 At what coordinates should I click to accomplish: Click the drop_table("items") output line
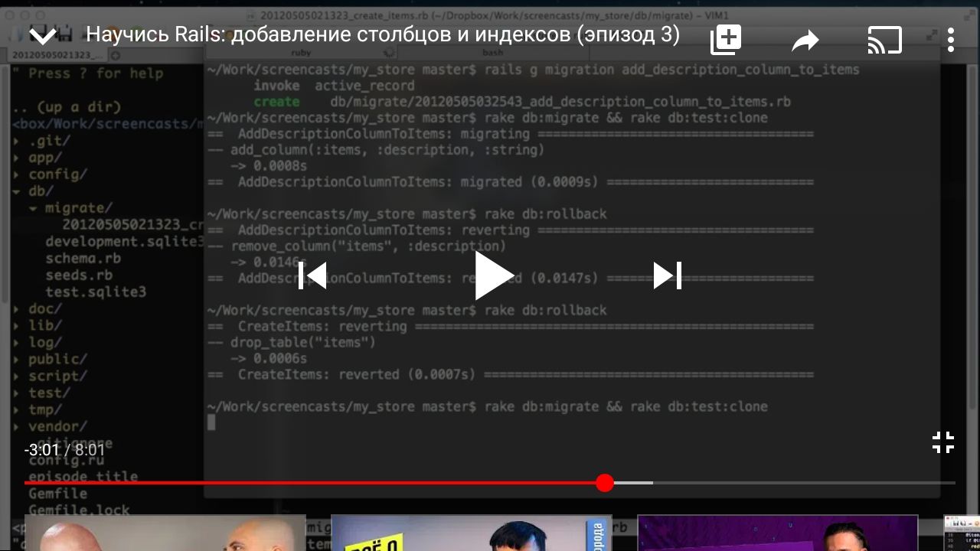point(292,343)
